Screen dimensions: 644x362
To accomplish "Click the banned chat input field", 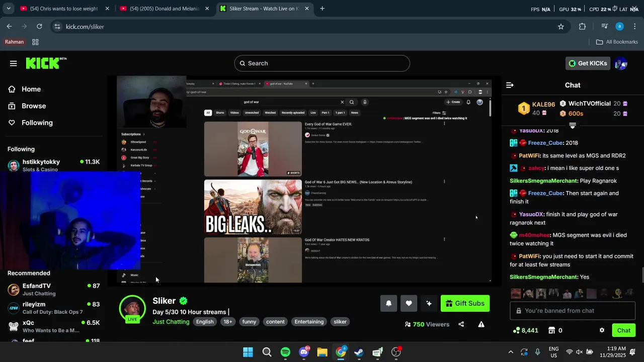I will coord(573,311).
